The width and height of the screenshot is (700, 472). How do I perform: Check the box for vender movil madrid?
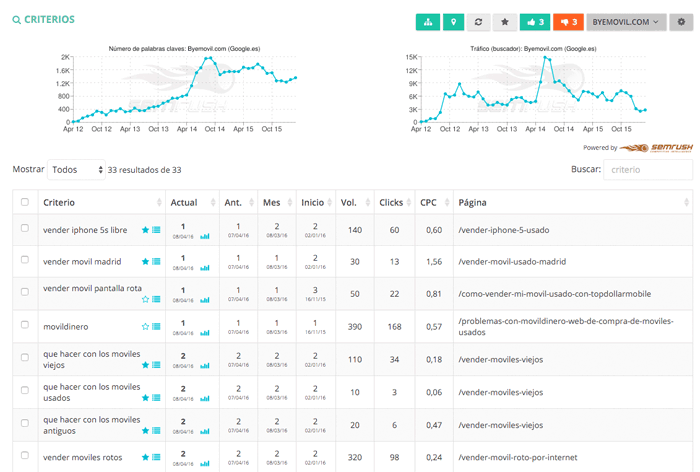25,260
